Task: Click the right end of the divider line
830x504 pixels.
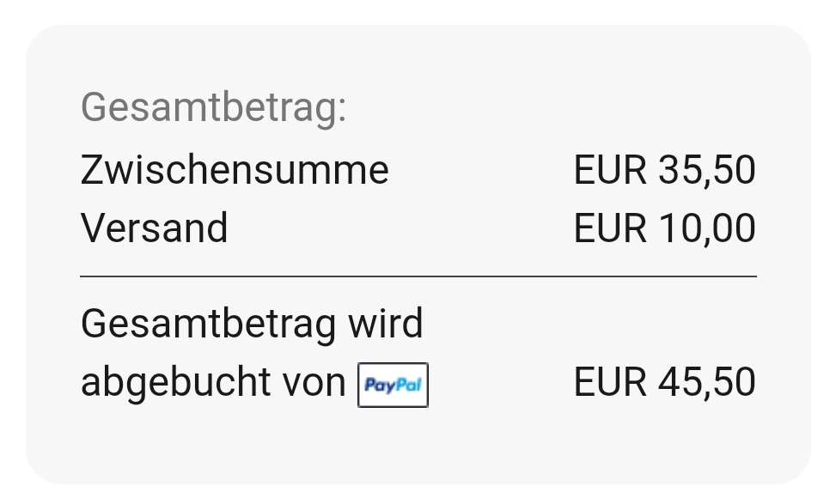Action: (x=753, y=276)
